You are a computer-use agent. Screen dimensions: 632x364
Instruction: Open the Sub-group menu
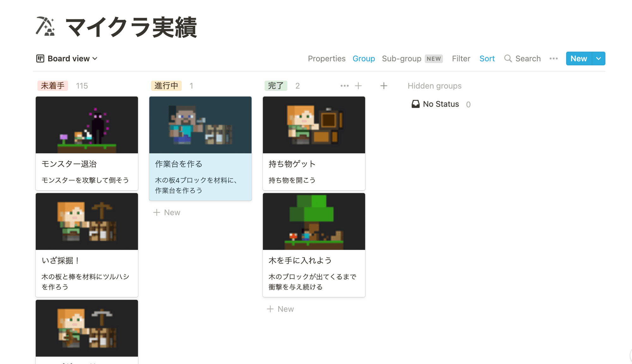point(401,58)
